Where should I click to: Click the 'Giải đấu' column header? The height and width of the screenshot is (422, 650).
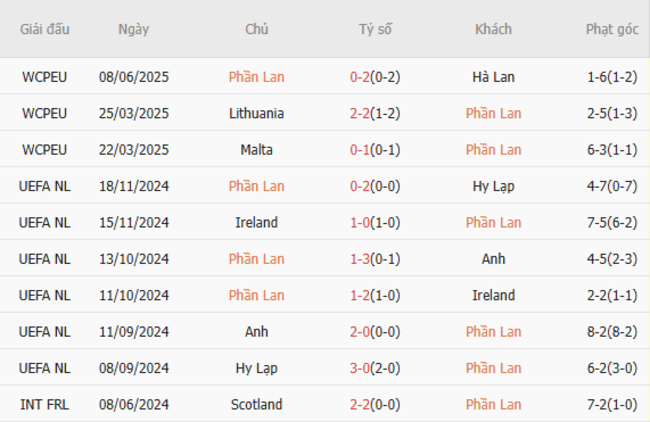[44, 30]
